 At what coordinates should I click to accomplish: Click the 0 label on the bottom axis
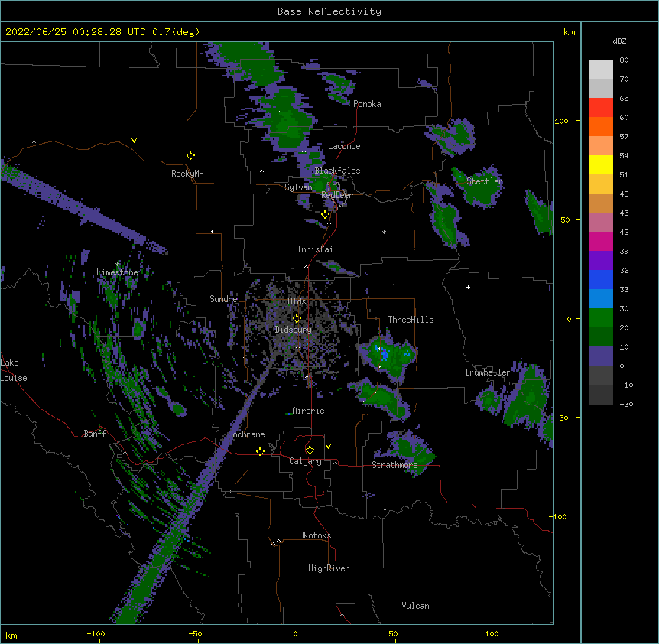tap(295, 633)
